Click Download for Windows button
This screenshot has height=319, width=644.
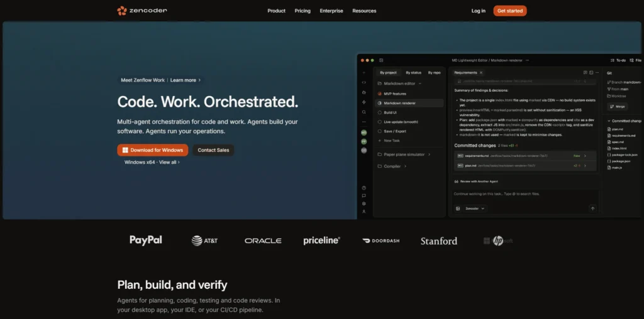153,150
